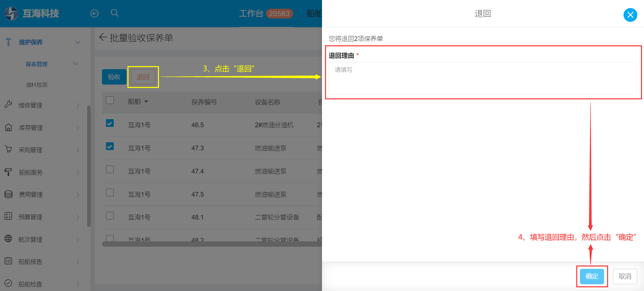
Task: Confirm with the 确定 button
Action: [x=592, y=276]
